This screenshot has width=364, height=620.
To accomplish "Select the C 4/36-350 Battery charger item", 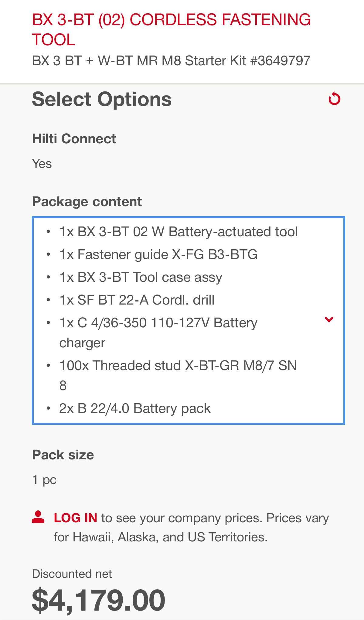I will (158, 332).
